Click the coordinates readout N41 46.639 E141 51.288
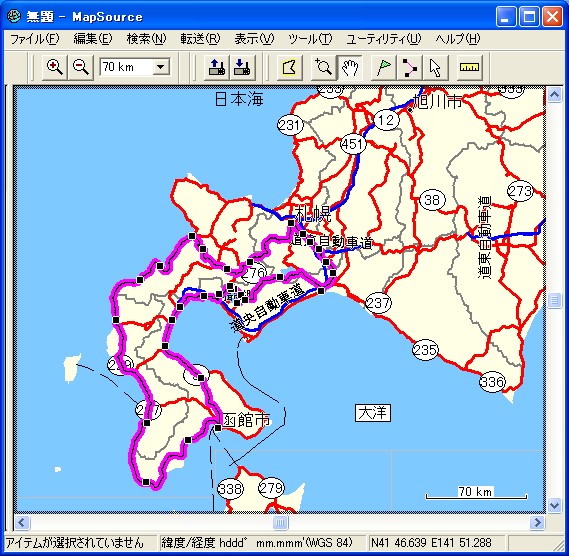 coord(431,543)
